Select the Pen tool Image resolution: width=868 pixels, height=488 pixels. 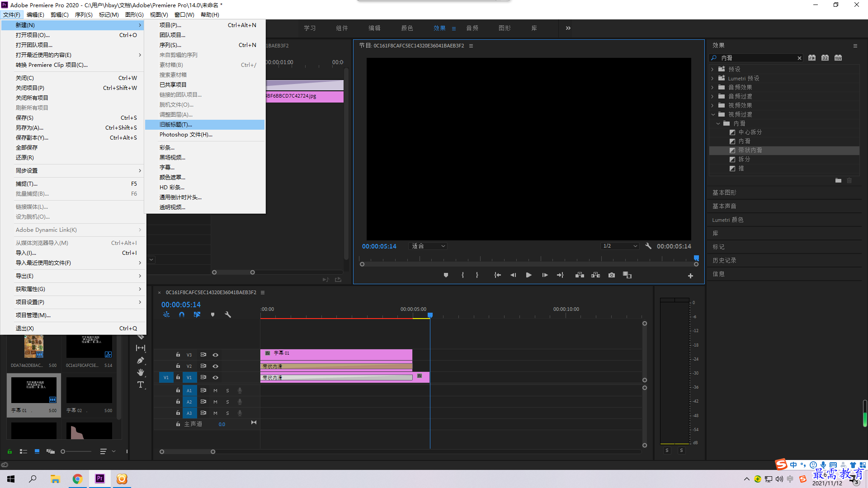click(x=141, y=361)
